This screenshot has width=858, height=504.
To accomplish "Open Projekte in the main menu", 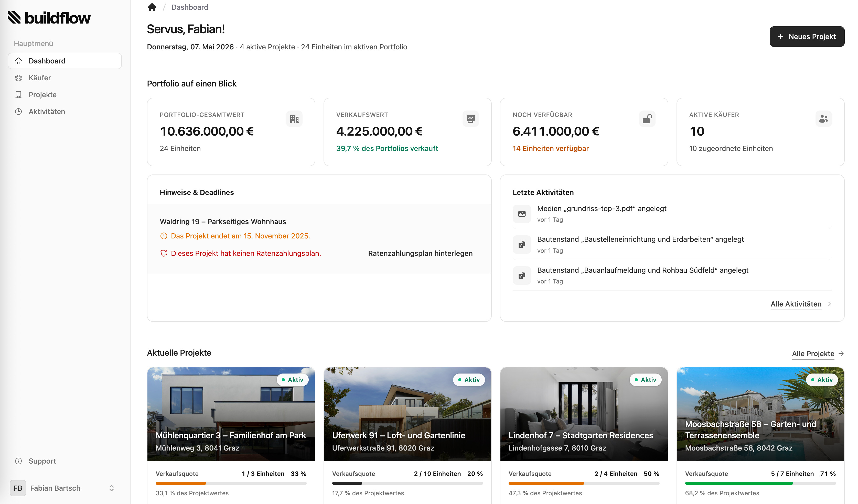I will [65, 95].
